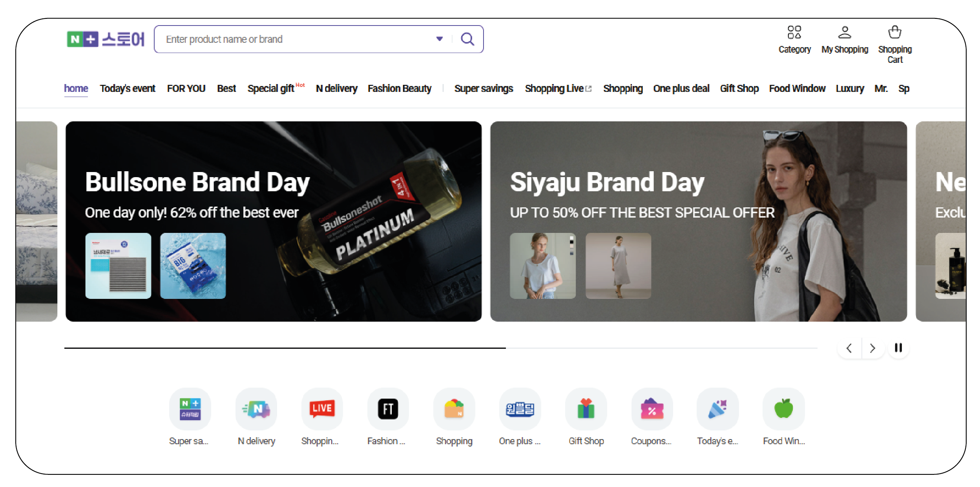Open Shopping LIVE shortcut icon
Image resolution: width=980 pixels, height=487 pixels.
tap(322, 409)
